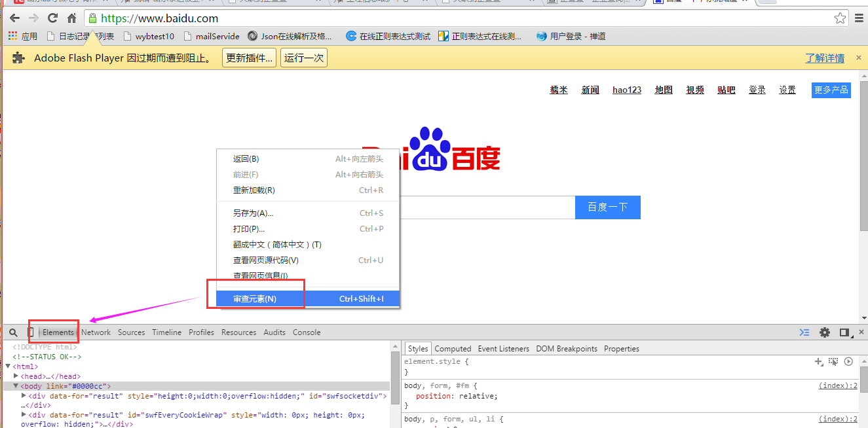
Task: Expand the <head> node
Action: (x=16, y=376)
